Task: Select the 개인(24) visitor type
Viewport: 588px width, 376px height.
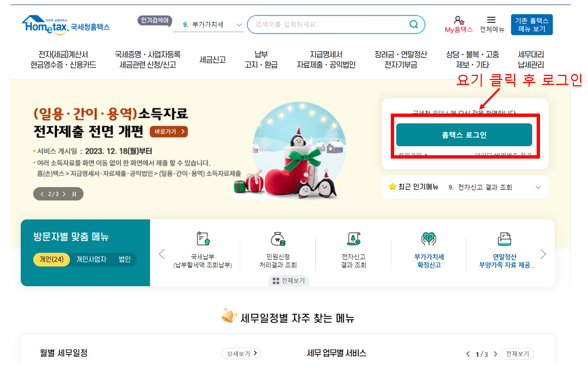Action: pos(51,259)
